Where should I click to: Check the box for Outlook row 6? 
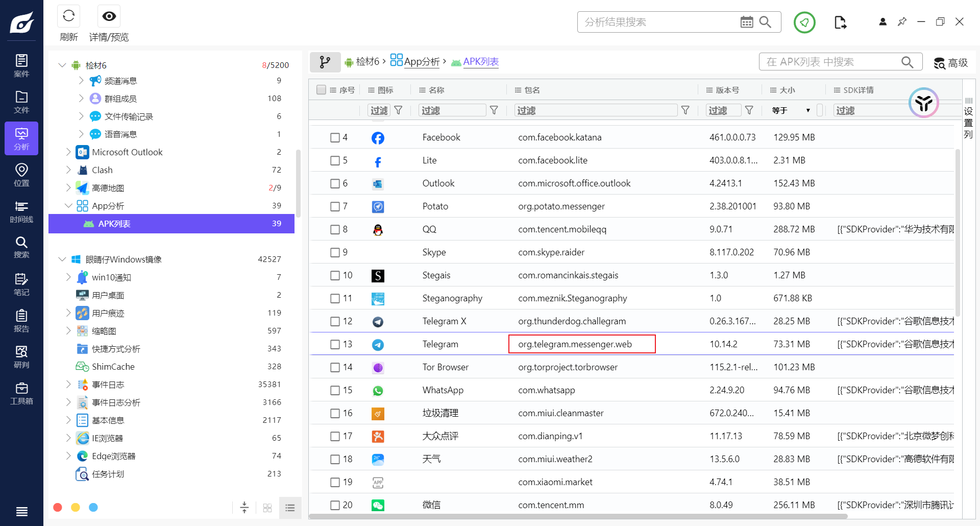pyautogui.click(x=335, y=183)
